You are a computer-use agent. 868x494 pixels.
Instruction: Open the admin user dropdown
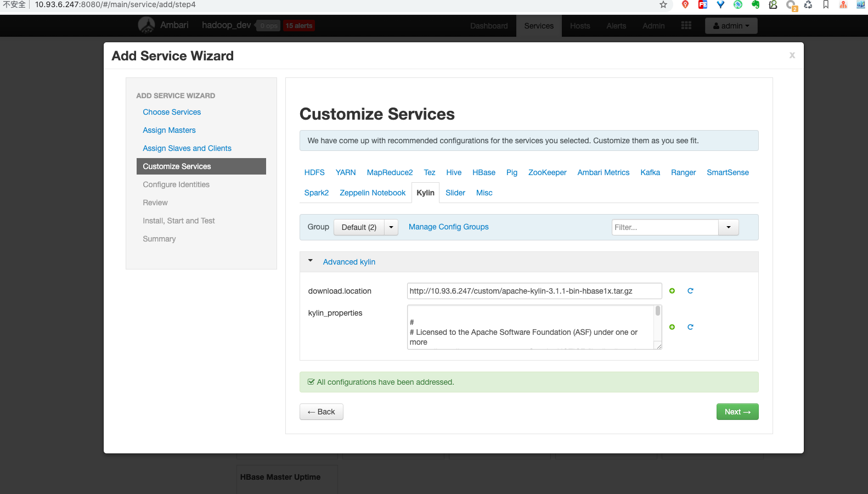coord(731,26)
